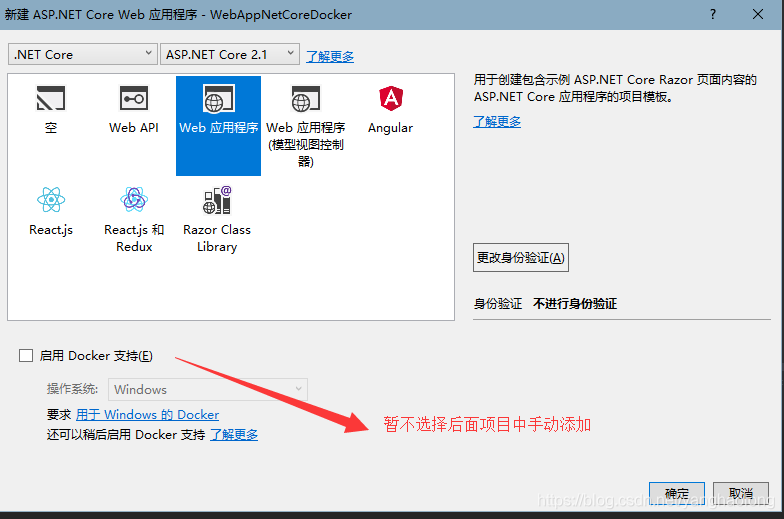Click the 更改身份验证 button
The height and width of the screenshot is (519, 784).
pyautogui.click(x=520, y=258)
